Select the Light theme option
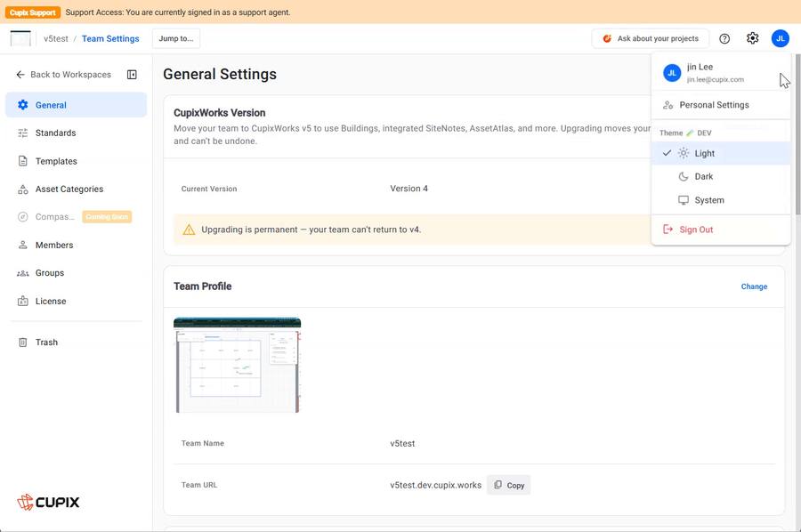Screen dimensions: 801x532 (x=721, y=153)
